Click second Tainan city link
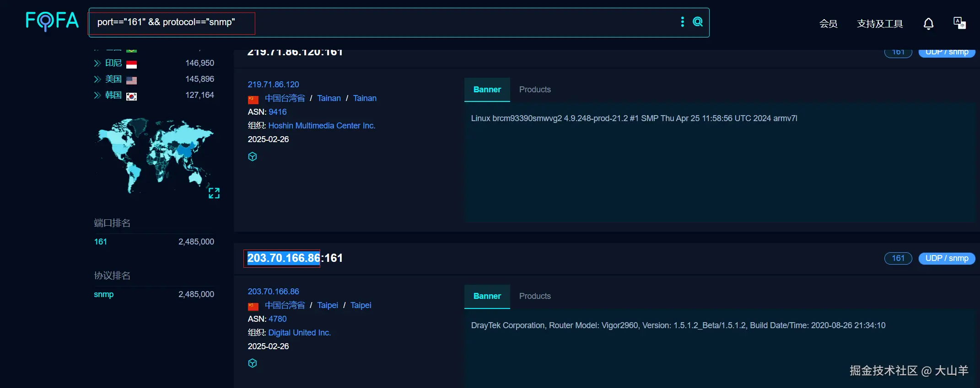This screenshot has height=388, width=980. click(365, 98)
